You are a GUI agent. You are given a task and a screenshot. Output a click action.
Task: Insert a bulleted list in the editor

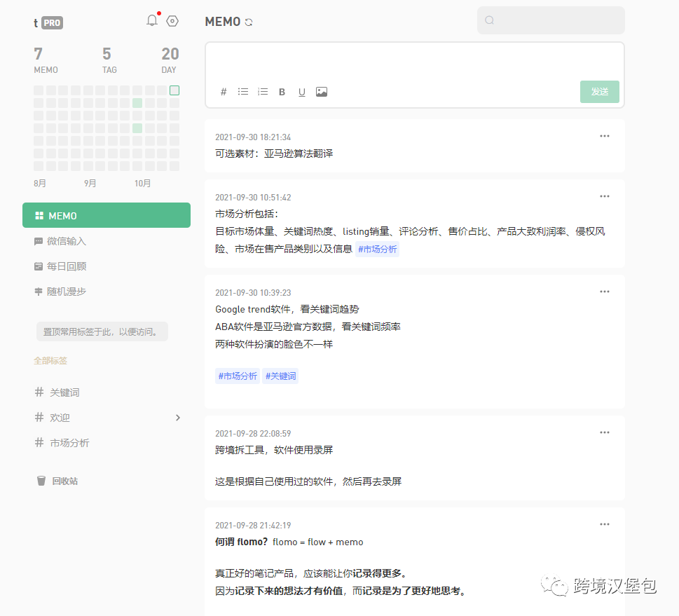[x=242, y=92]
